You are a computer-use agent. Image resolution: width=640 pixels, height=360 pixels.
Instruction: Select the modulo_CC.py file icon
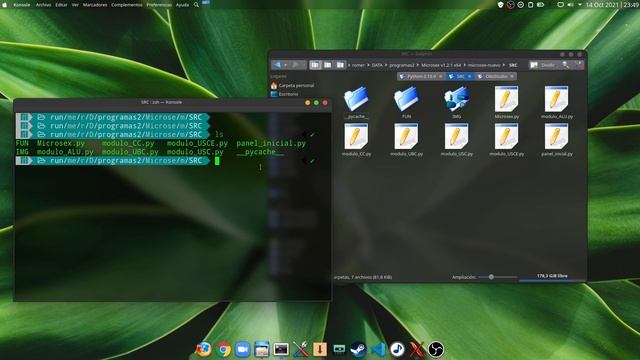point(356,136)
